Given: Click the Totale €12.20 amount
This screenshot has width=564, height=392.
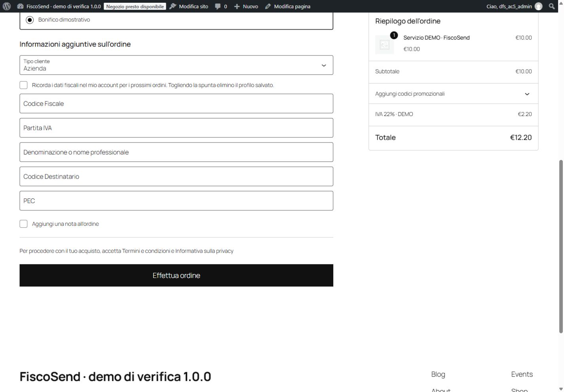Looking at the screenshot, I should point(520,137).
